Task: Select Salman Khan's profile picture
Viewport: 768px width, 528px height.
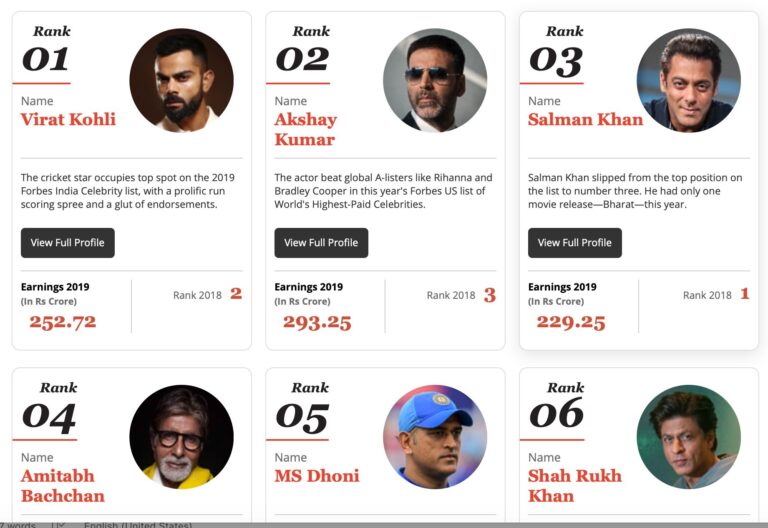Action: (689, 80)
